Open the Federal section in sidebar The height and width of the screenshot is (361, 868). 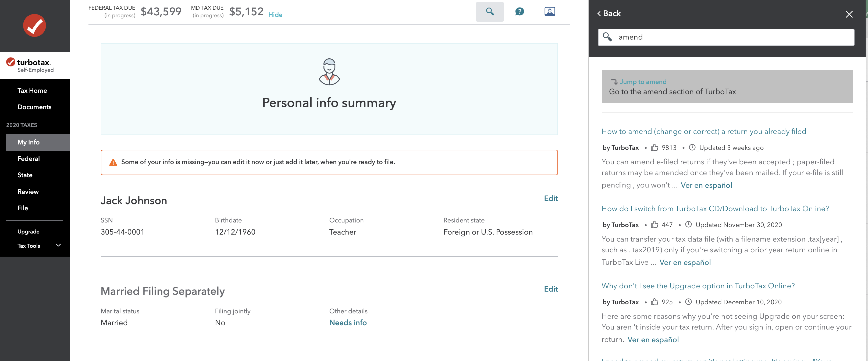pyautogui.click(x=29, y=159)
